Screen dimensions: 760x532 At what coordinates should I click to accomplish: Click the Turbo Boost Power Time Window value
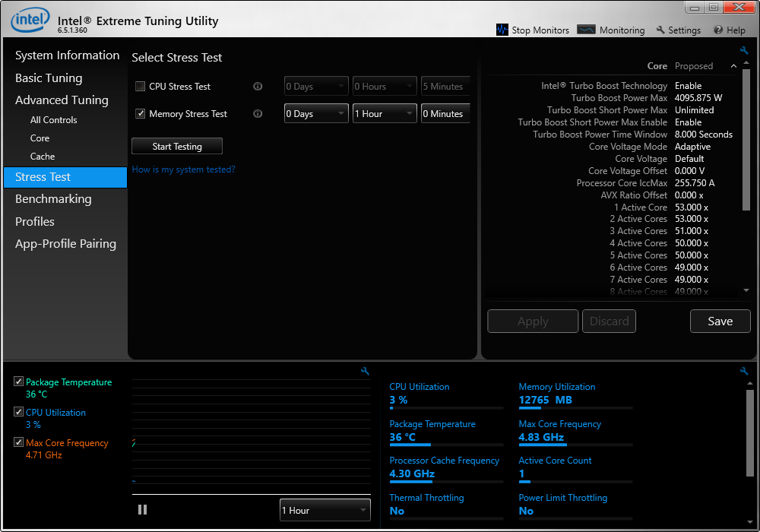[x=703, y=135]
